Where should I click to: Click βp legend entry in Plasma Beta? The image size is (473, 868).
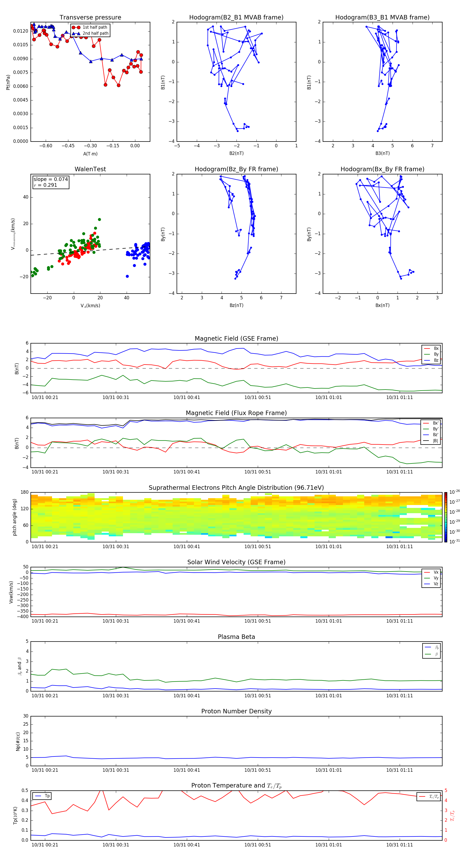pos(431,647)
